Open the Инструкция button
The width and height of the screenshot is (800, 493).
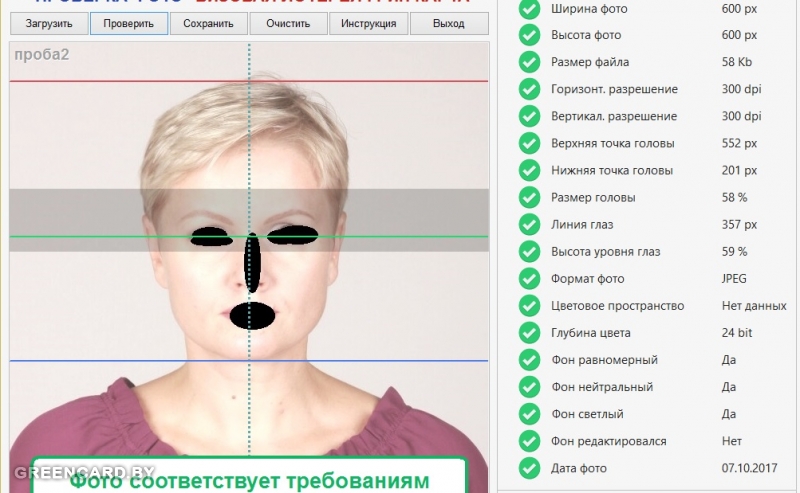pyautogui.click(x=369, y=23)
